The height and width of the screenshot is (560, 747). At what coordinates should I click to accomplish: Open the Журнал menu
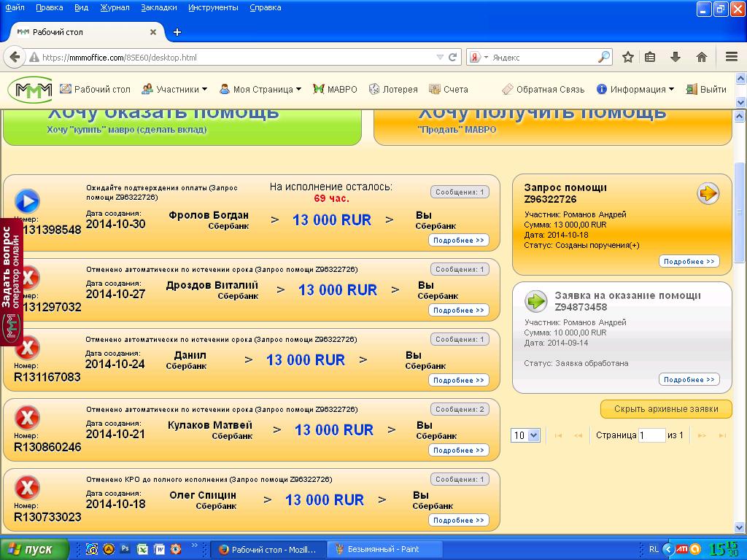click(115, 7)
